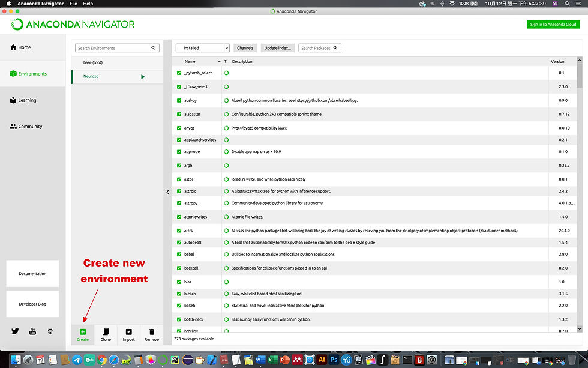Open the Learning tab
The width and height of the screenshot is (588, 368).
click(32, 100)
